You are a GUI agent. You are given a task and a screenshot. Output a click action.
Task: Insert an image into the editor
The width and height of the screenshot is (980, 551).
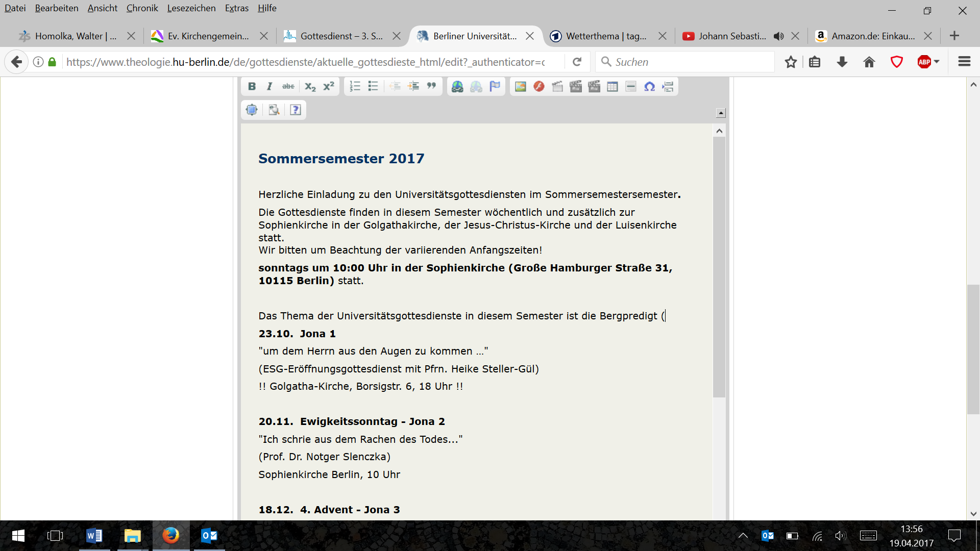point(520,87)
